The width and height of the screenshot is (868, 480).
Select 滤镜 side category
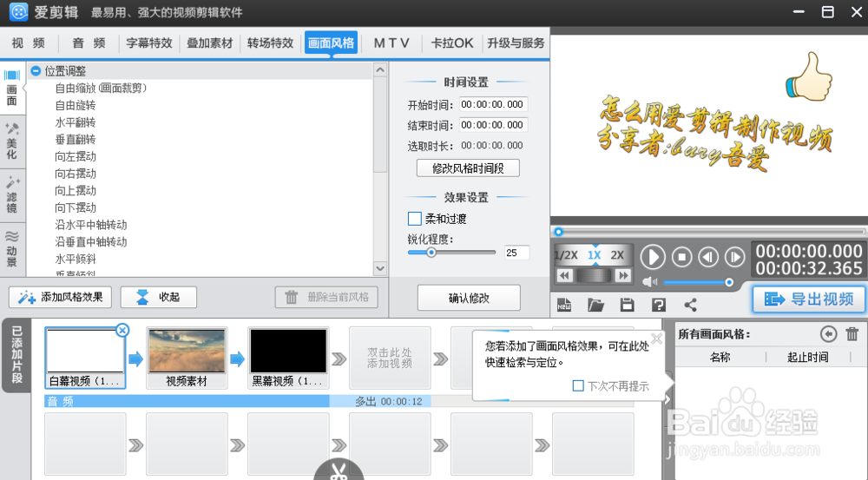point(12,195)
